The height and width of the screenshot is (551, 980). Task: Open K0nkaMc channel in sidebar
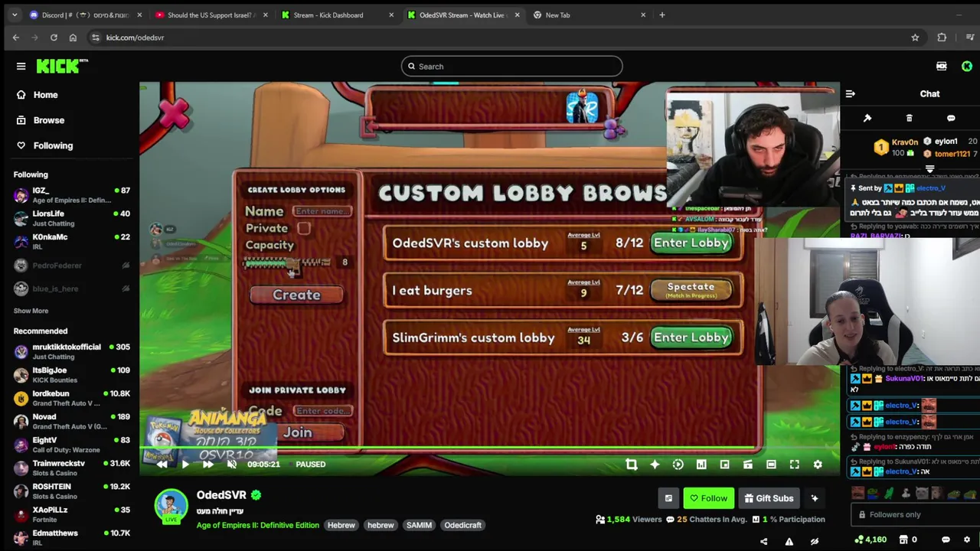[72, 241]
